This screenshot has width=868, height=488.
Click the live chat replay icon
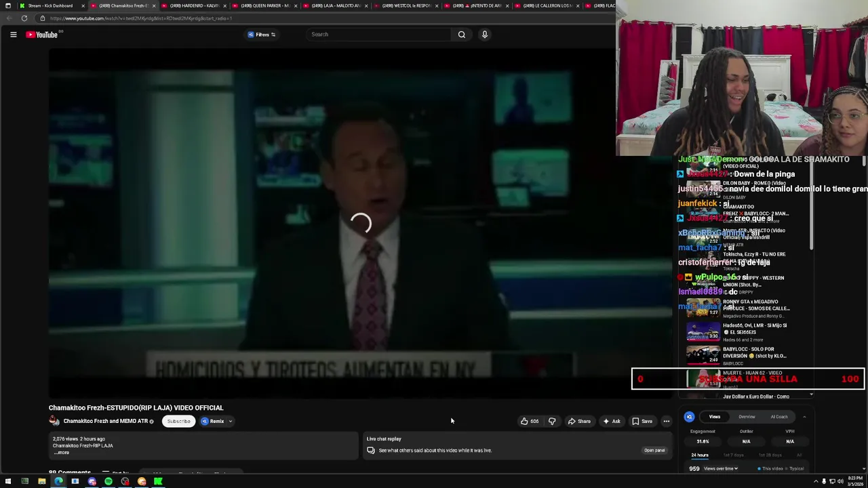coord(371,450)
